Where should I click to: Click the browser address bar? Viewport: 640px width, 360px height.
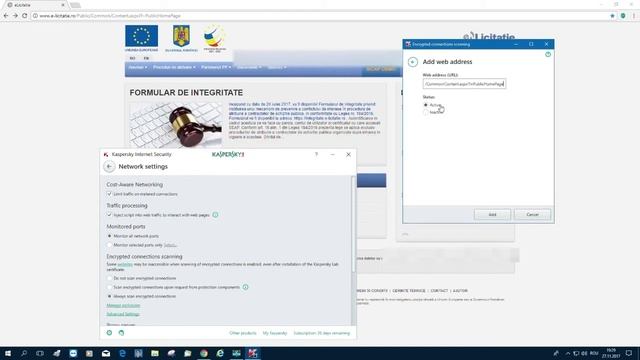tap(320, 16)
